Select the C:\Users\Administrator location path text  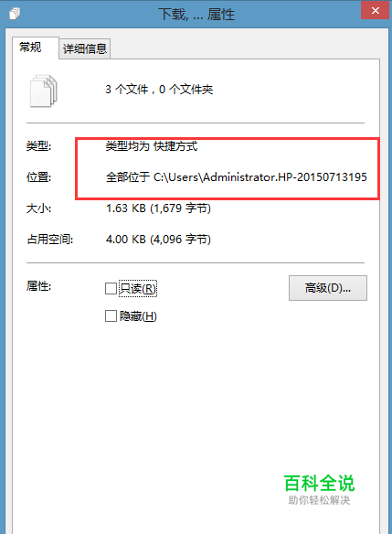260,177
